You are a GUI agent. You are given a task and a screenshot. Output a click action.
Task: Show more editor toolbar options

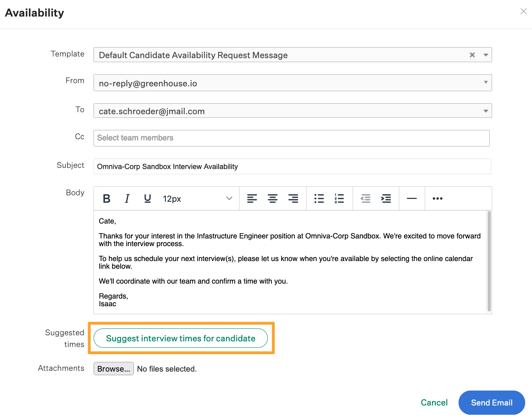[x=438, y=199]
